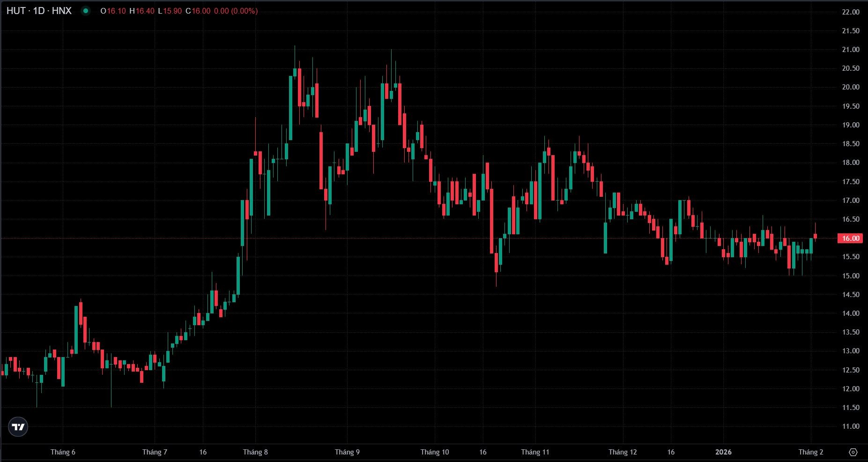Click the 18.50 price scale label
The height and width of the screenshot is (462, 868).
[851, 144]
